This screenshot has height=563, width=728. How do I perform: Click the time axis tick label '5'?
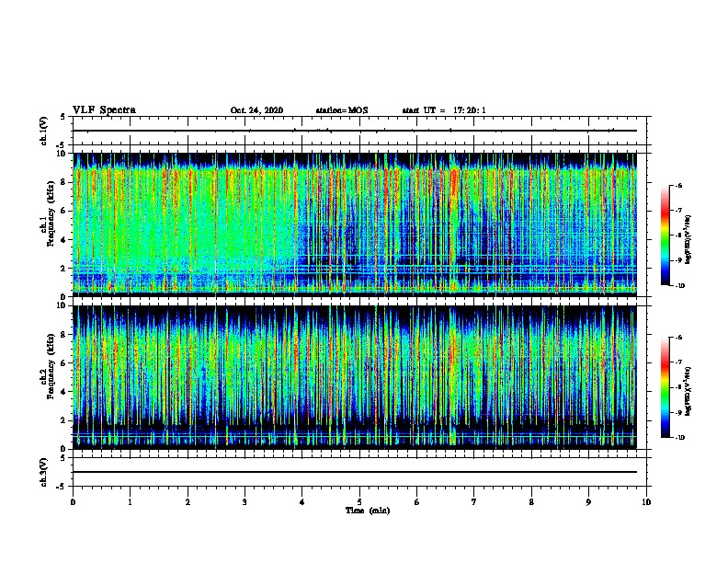click(359, 501)
